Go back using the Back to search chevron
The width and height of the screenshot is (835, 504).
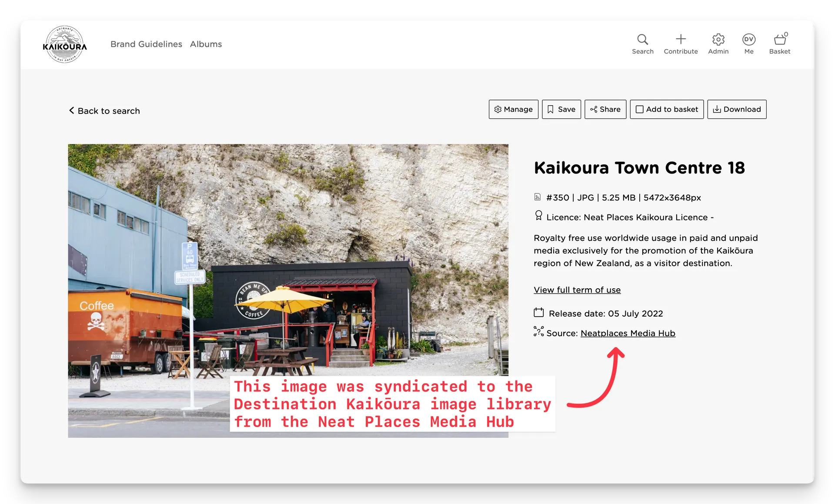72,110
